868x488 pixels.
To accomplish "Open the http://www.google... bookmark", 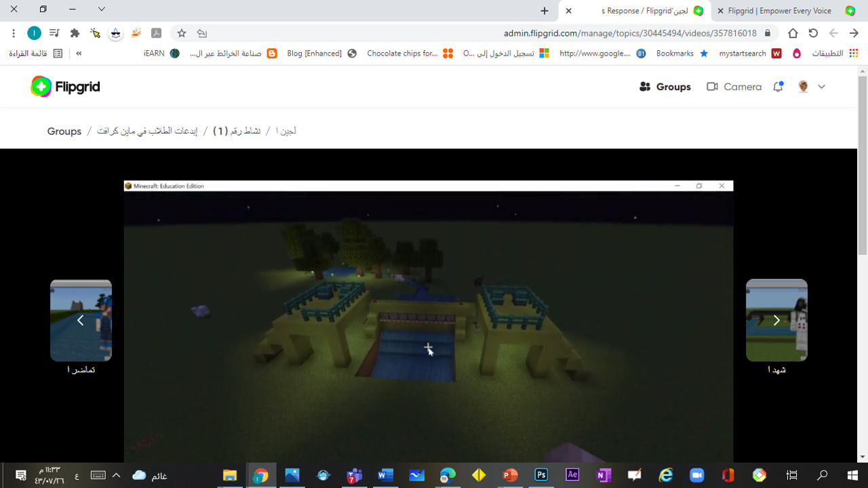I will (x=602, y=54).
